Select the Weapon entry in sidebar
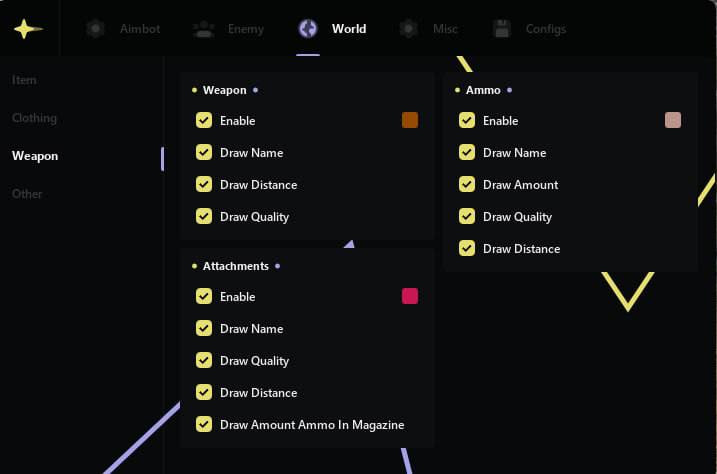717x474 pixels. click(35, 156)
